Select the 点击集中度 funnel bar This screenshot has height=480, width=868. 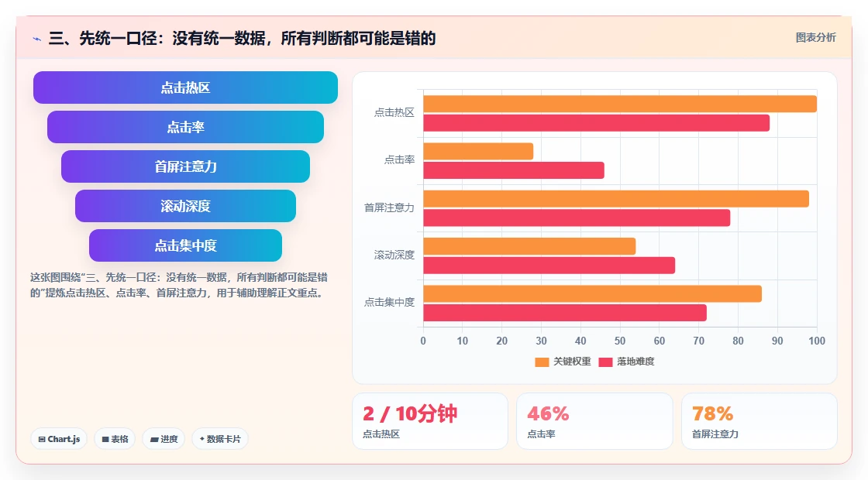(185, 245)
